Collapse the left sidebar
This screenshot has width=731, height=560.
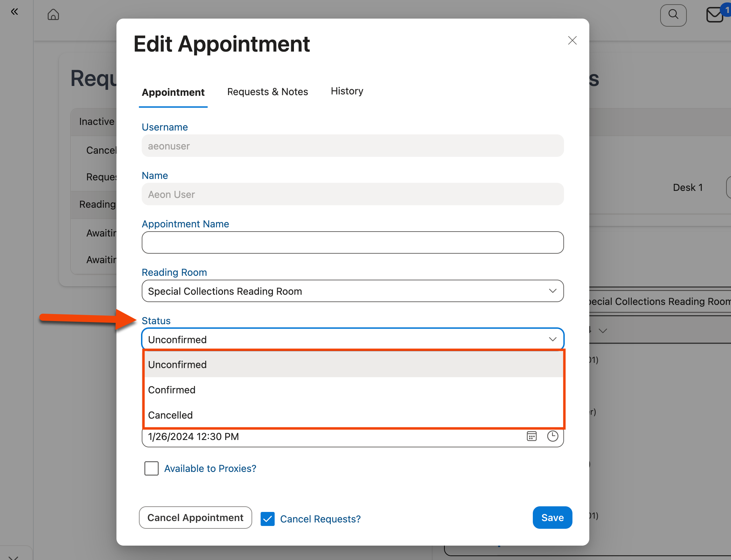point(14,12)
